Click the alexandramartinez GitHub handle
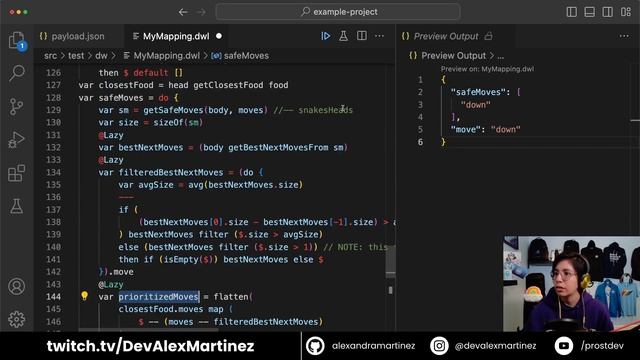Image resolution: width=640 pixels, height=360 pixels. pyautogui.click(x=373, y=346)
